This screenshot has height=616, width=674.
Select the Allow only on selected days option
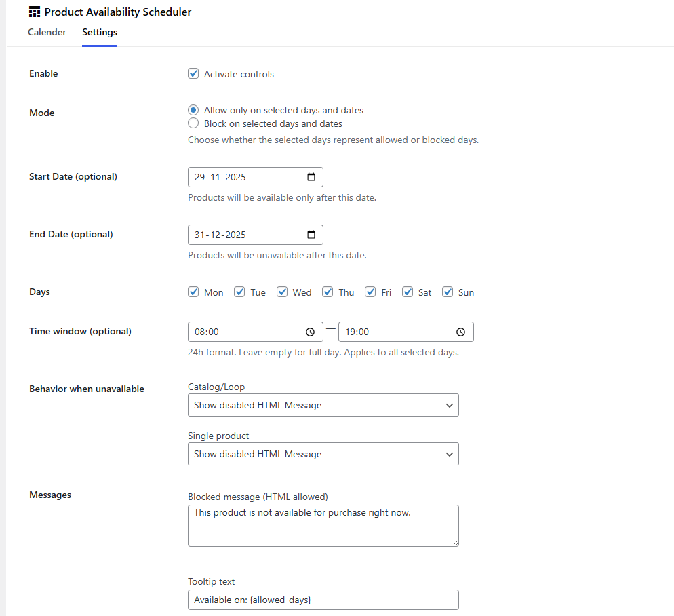click(x=192, y=110)
